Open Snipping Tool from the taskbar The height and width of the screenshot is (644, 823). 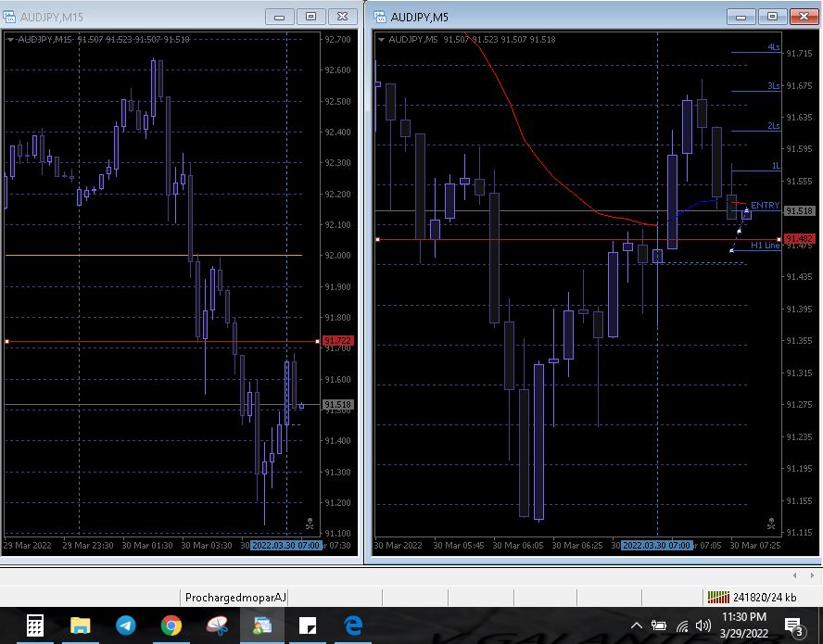[217, 625]
